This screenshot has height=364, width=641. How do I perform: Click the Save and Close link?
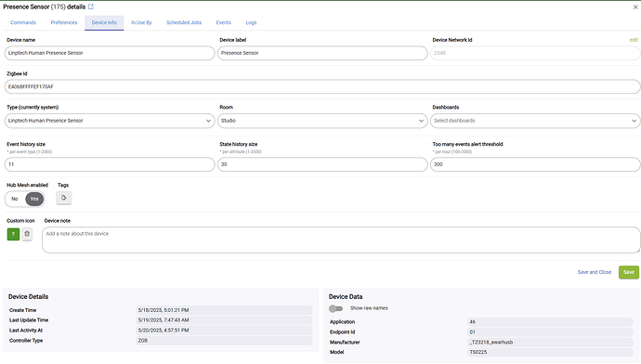point(595,272)
